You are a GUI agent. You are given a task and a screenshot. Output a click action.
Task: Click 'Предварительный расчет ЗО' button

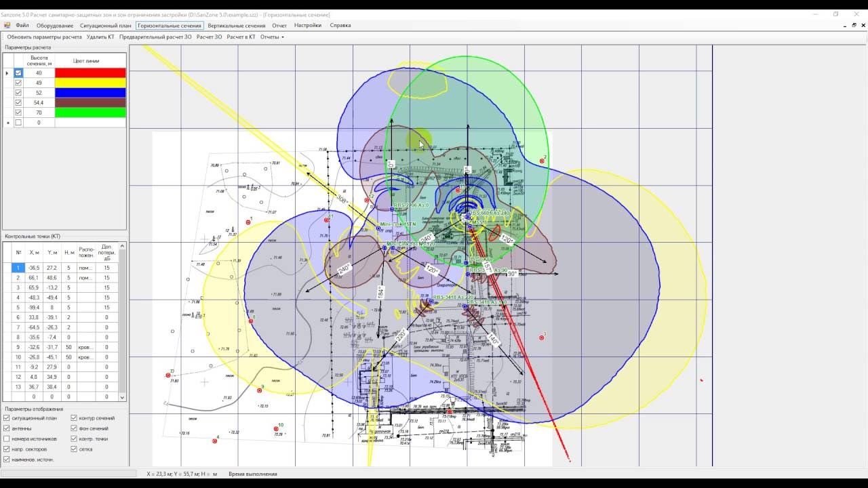point(155,37)
